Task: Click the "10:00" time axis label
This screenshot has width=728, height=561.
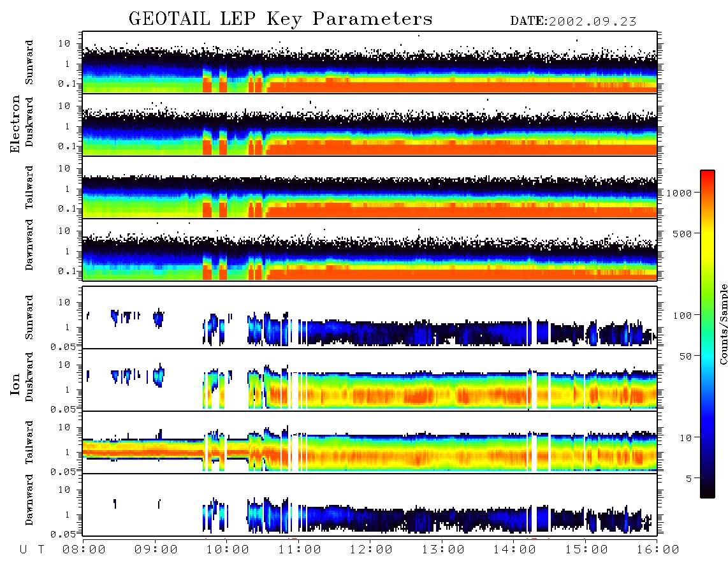Action: tap(228, 550)
